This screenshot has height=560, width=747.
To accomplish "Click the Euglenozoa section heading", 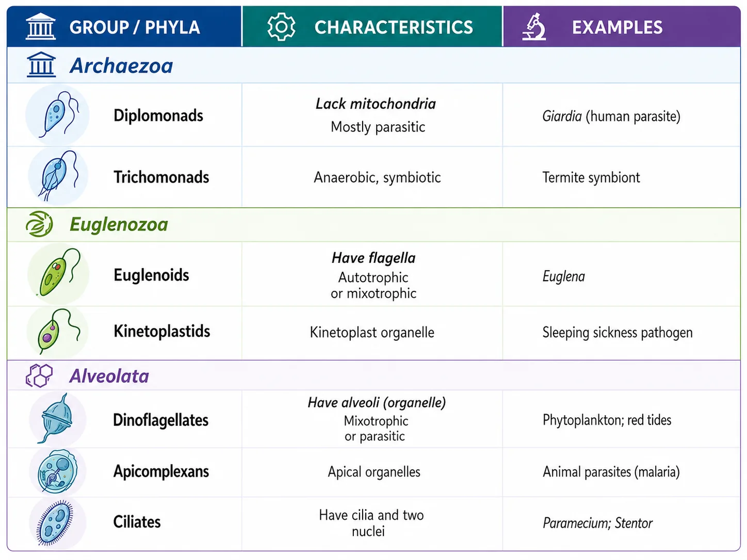I will (119, 224).
